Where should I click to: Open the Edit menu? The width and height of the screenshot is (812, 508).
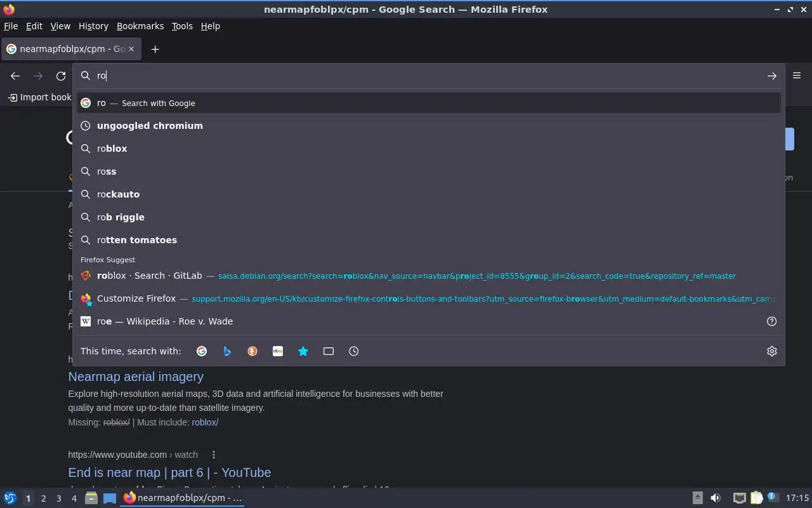[34, 26]
